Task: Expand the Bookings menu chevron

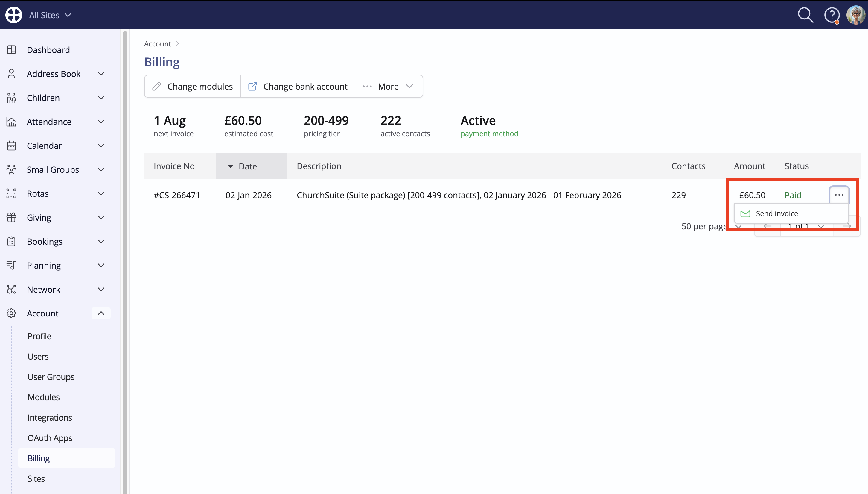Action: coord(101,242)
